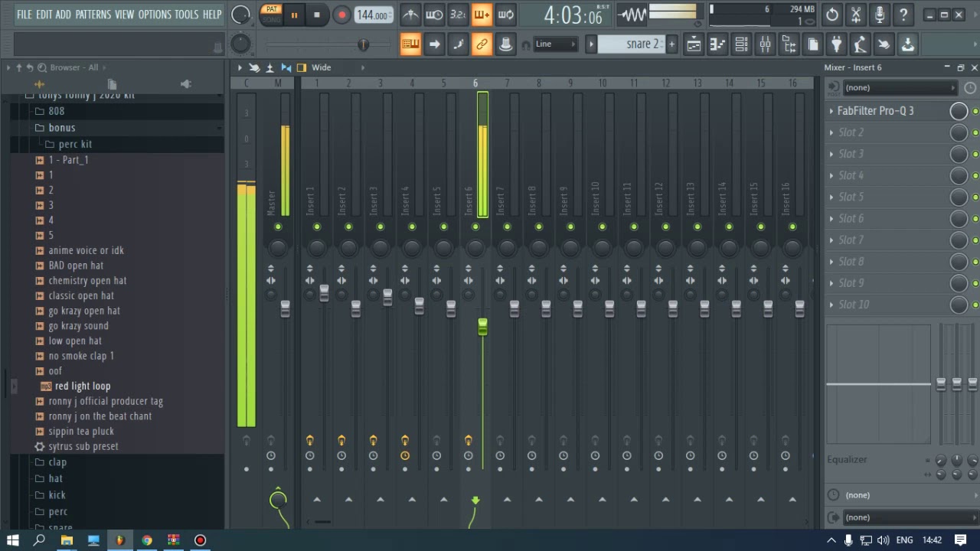Image resolution: width=980 pixels, height=551 pixels.
Task: Toggle overdub blend recording icon
Action: click(482, 15)
